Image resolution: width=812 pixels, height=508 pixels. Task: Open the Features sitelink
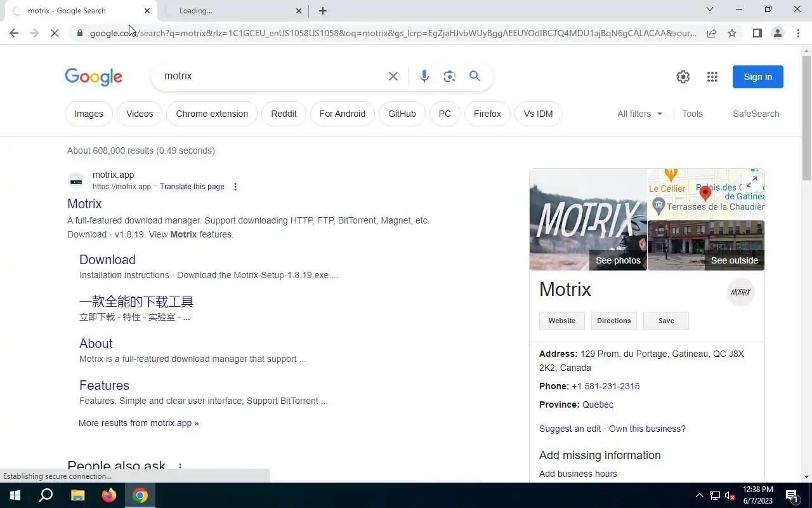pos(104,385)
